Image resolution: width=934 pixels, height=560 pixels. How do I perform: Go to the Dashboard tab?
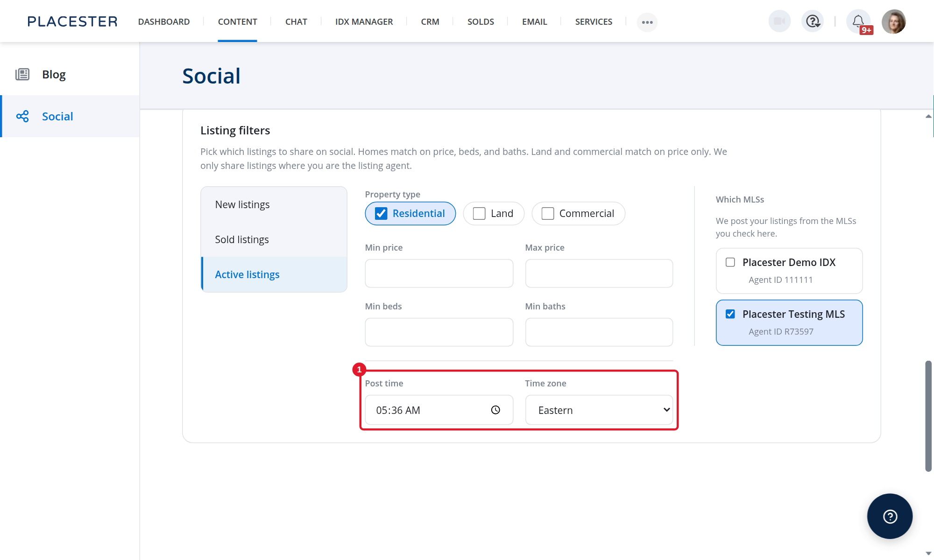(164, 21)
